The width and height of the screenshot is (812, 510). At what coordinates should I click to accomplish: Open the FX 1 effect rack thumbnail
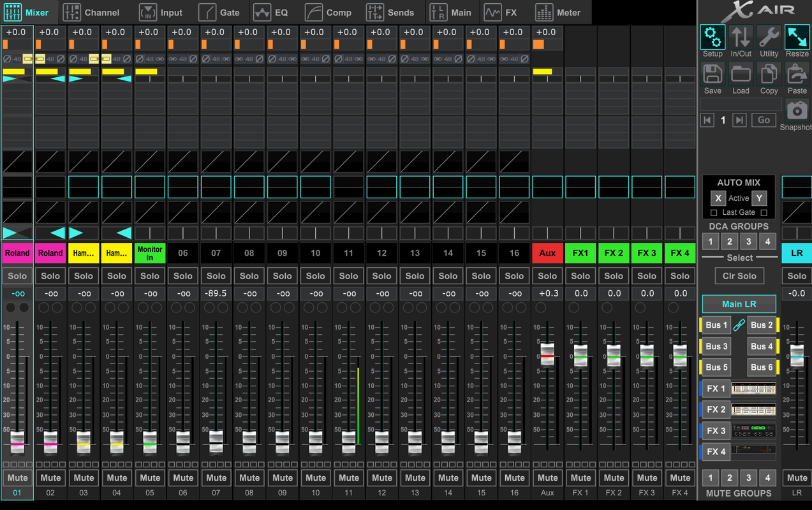click(753, 388)
